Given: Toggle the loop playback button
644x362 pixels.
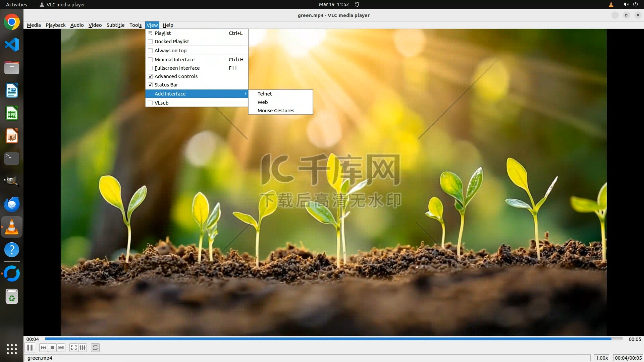Looking at the screenshot, I should coord(95,348).
